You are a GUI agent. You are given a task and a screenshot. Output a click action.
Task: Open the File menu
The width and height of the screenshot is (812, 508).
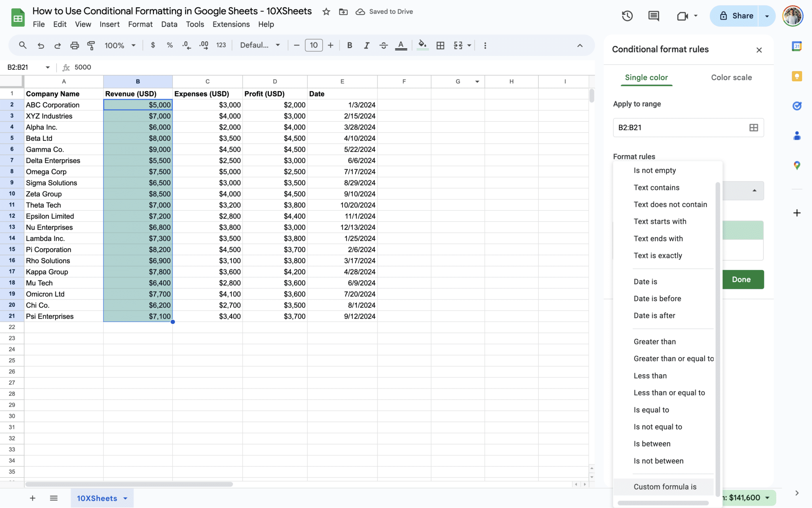pos(38,24)
